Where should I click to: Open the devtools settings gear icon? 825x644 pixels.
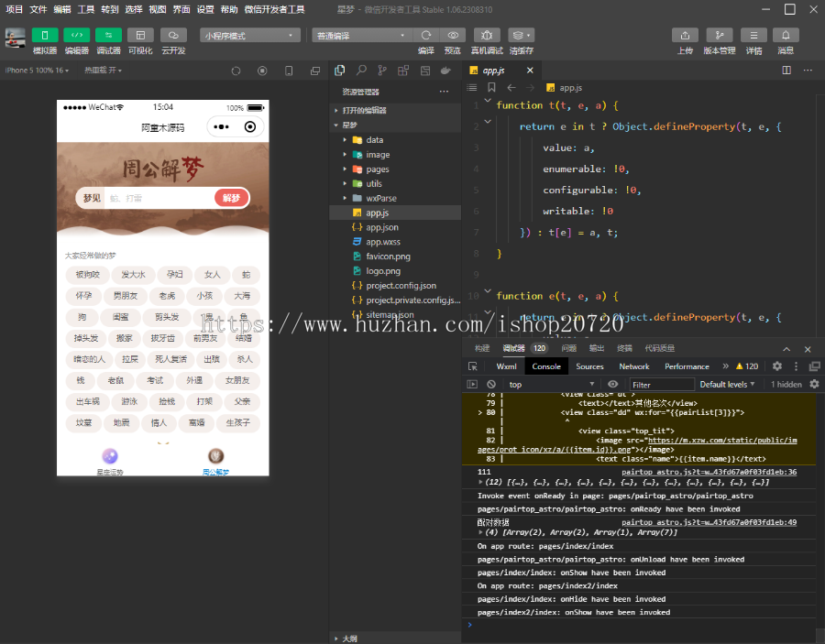(777, 366)
